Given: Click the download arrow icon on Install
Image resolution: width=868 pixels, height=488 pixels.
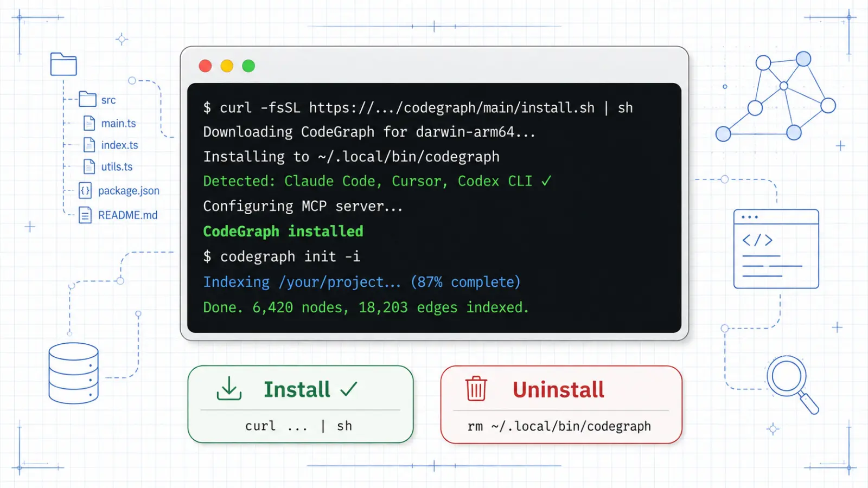Looking at the screenshot, I should tap(229, 389).
